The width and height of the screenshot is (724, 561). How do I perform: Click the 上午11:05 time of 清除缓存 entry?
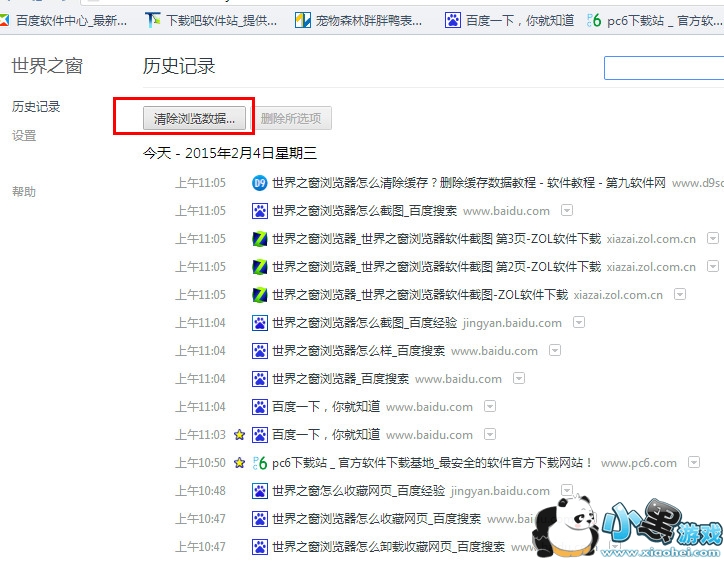coord(200,183)
